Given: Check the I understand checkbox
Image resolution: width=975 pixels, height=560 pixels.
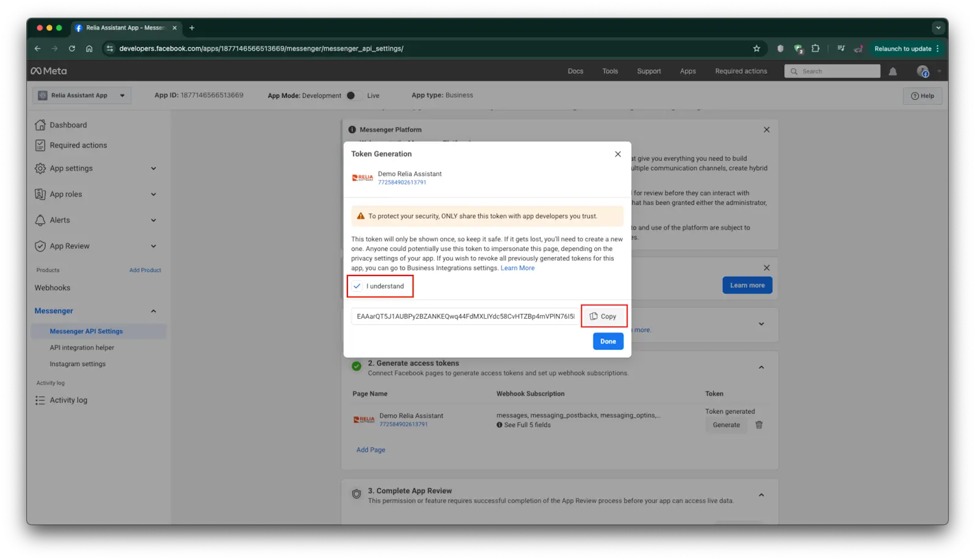Looking at the screenshot, I should (357, 286).
